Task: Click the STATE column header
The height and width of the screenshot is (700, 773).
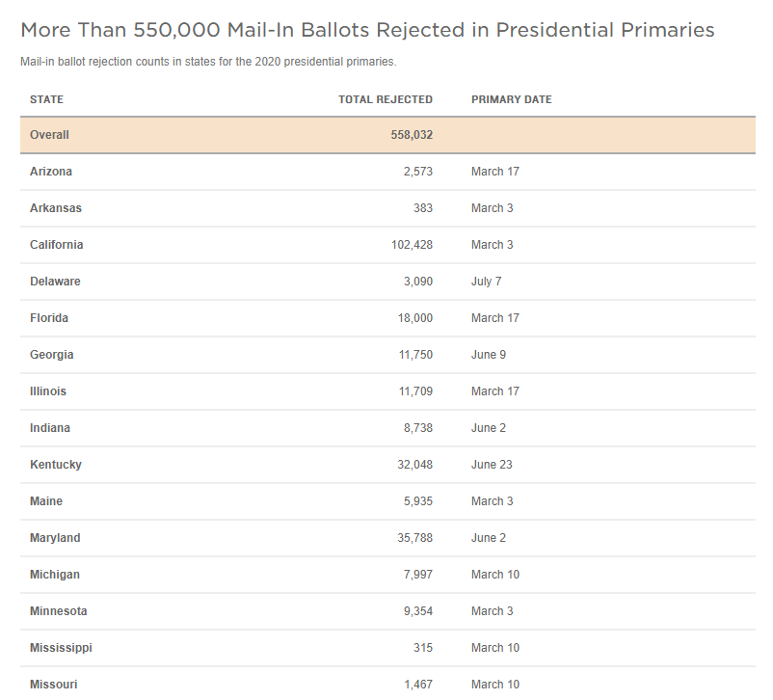Action: tap(46, 99)
